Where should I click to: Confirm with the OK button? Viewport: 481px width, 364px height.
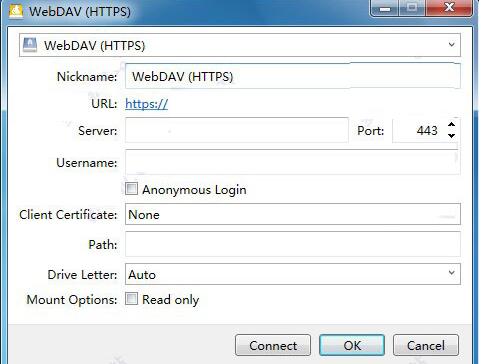[x=352, y=345]
